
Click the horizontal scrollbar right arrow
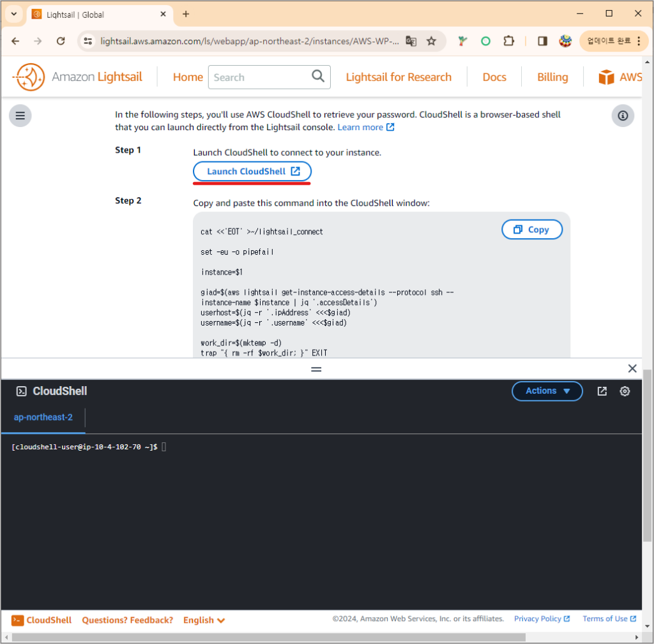(x=637, y=638)
